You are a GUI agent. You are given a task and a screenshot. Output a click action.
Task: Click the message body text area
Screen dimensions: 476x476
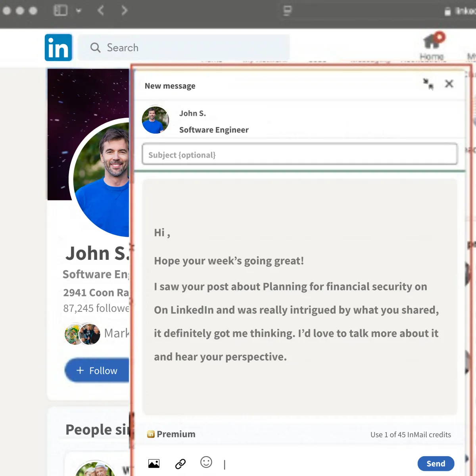pyautogui.click(x=300, y=297)
